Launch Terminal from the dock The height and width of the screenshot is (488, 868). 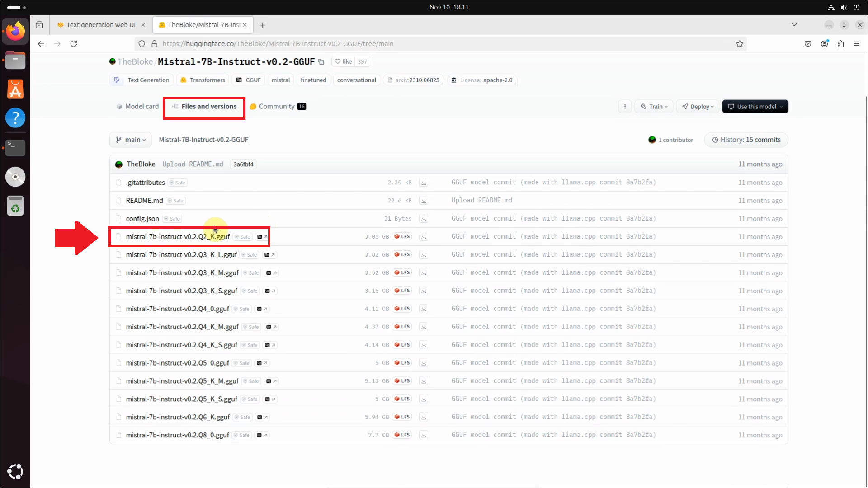tap(15, 147)
